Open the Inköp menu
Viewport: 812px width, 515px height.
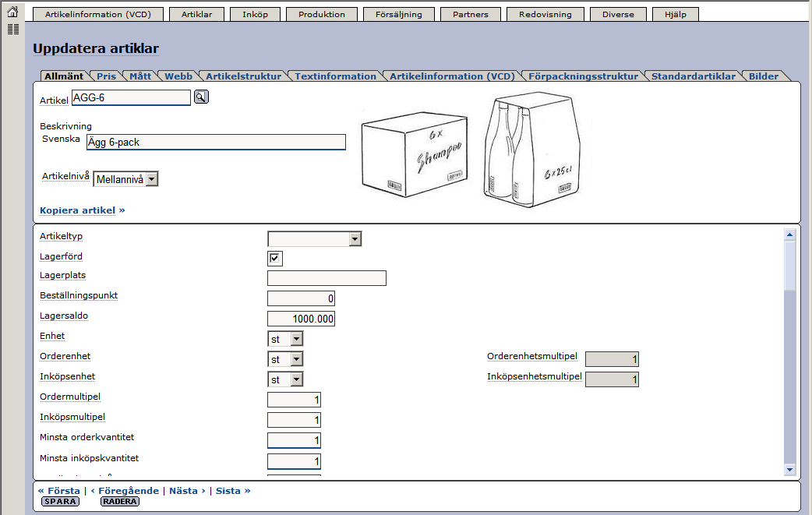256,15
